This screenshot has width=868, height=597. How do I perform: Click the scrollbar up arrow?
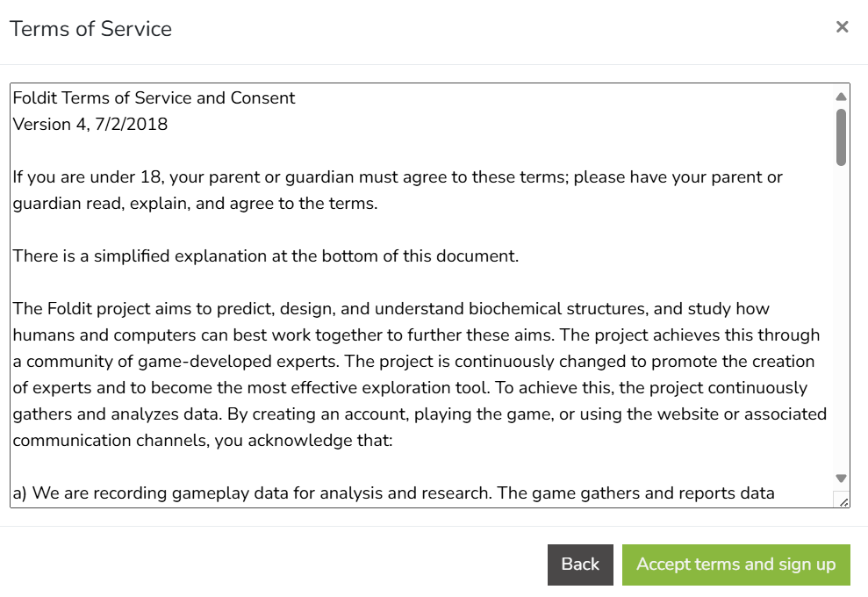point(841,97)
